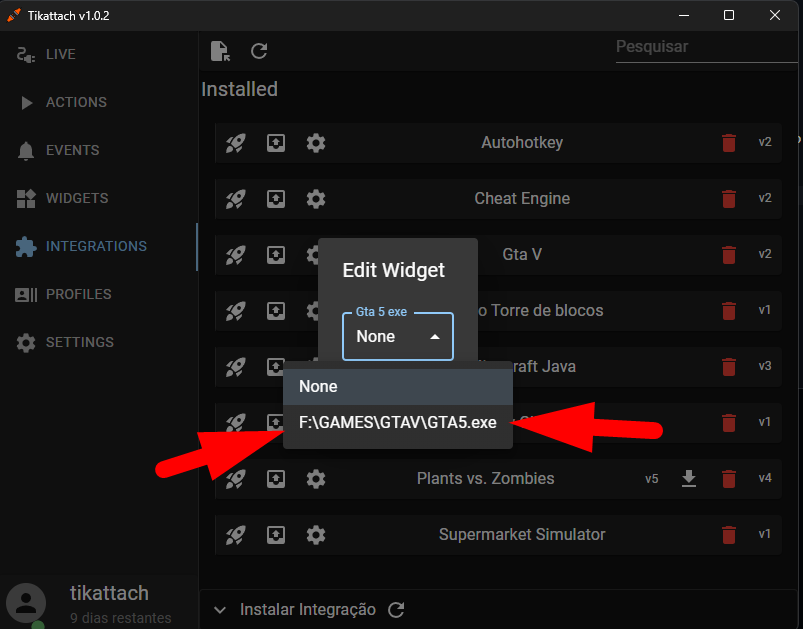Click the v3 version label
Viewport: 803px width, 629px height.
click(765, 366)
